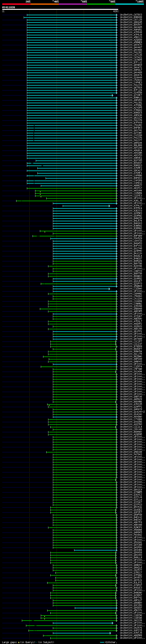Click the UniRef100_O24449 label
The image size is (146, 644).
(131, 77)
